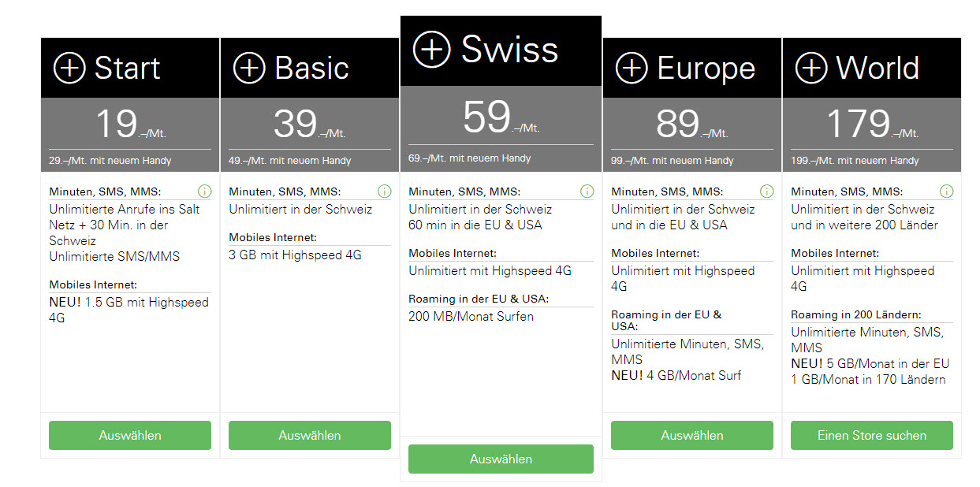
Task: Expand the World plan header title
Action: coord(878,69)
